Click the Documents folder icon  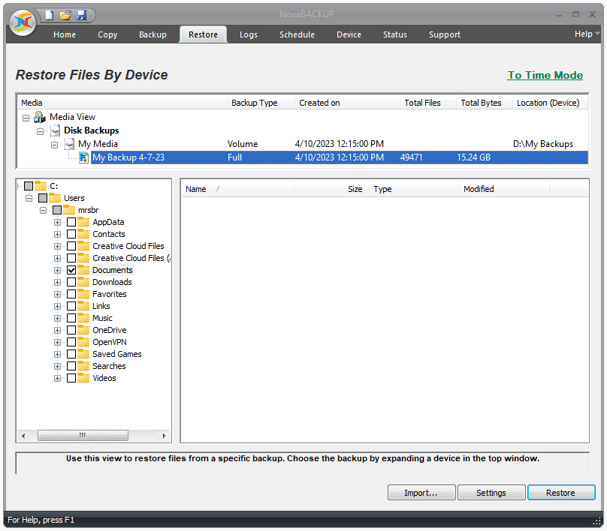(x=83, y=270)
